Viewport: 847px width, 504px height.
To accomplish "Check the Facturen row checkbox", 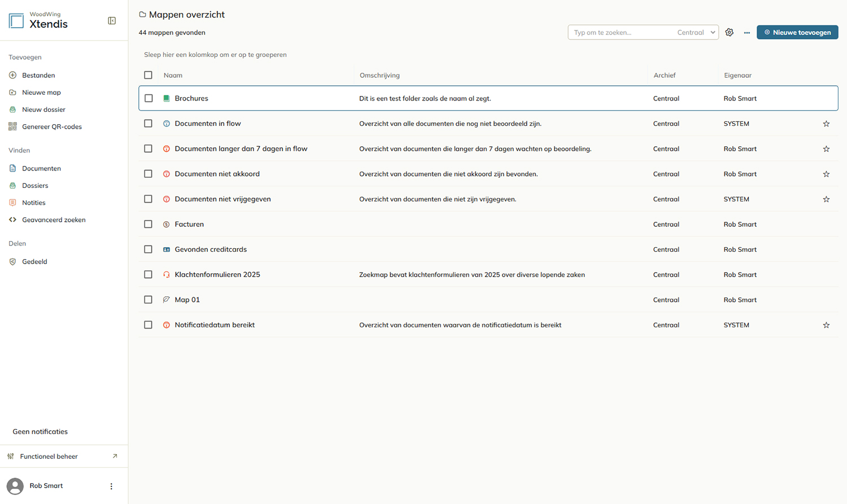I will point(148,224).
